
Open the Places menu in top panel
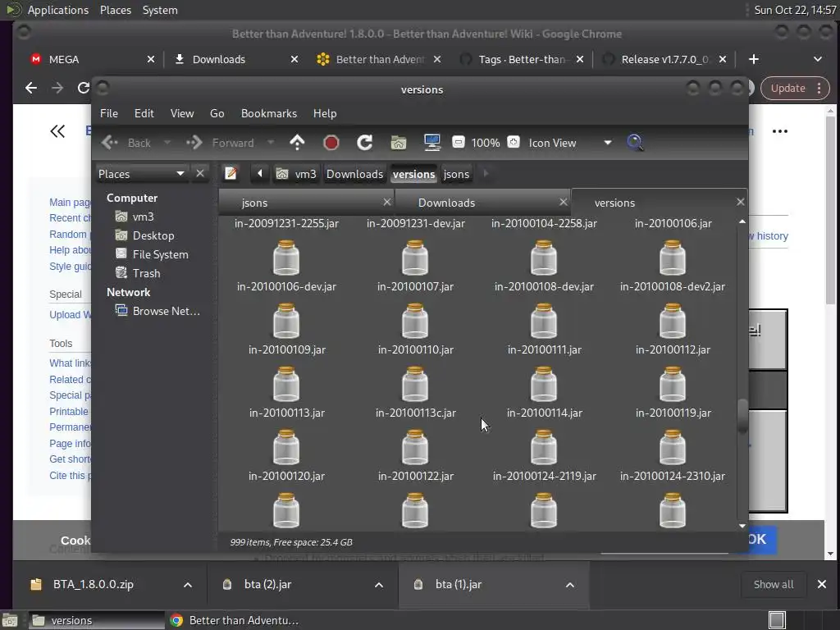click(116, 10)
